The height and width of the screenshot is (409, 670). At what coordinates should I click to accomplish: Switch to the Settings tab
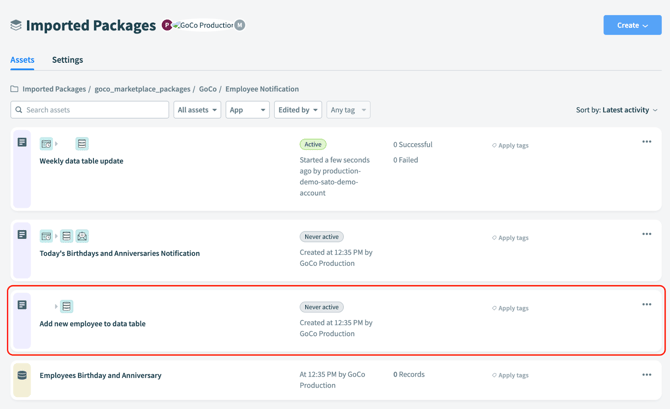click(67, 60)
